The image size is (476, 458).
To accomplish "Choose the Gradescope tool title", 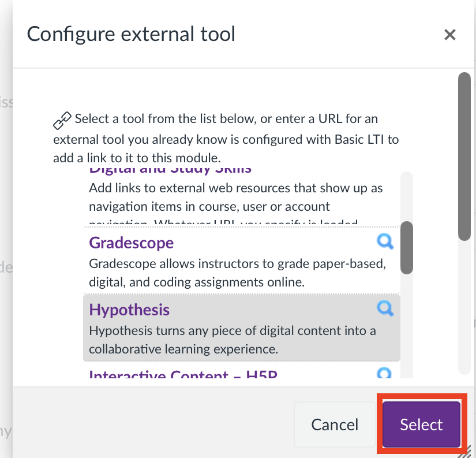I will (x=131, y=243).
